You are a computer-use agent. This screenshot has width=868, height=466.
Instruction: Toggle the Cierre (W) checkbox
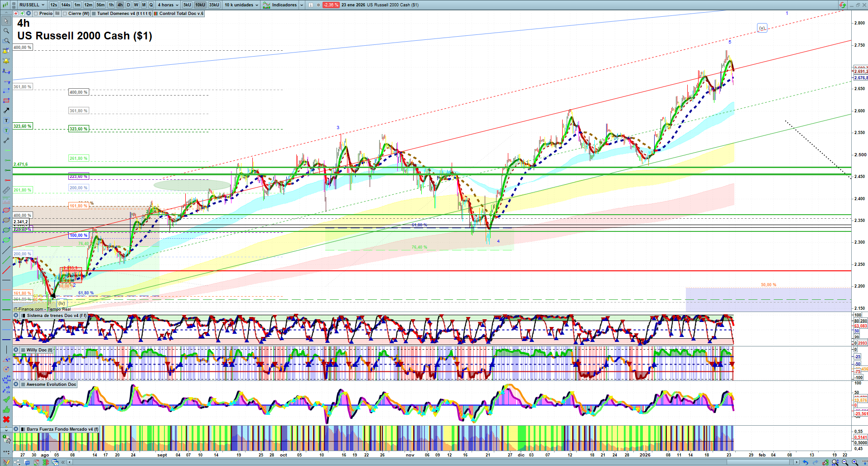click(65, 14)
